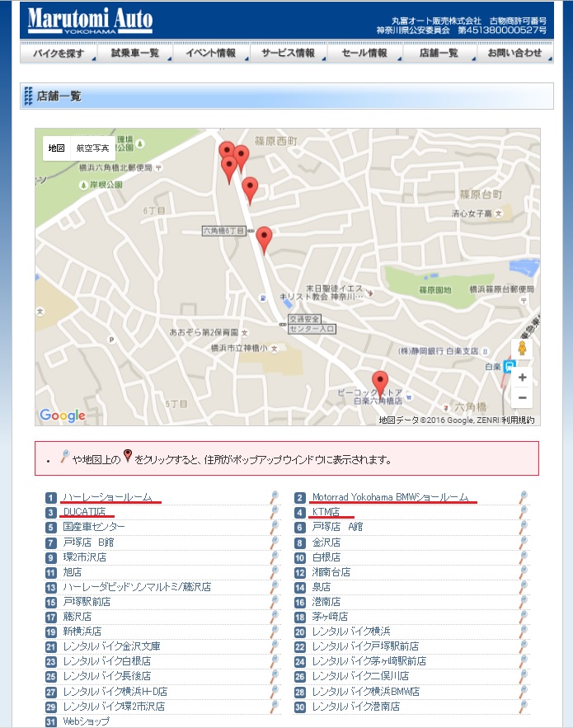Open the サービス情報 menu

(289, 53)
